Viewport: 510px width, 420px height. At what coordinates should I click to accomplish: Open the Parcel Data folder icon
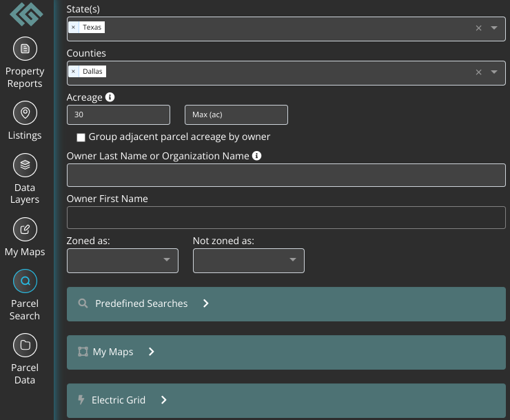(25, 345)
